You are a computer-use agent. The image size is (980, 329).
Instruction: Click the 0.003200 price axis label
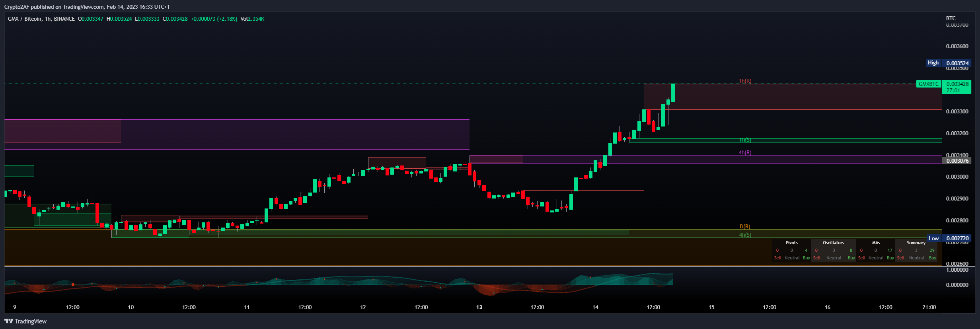(957, 133)
